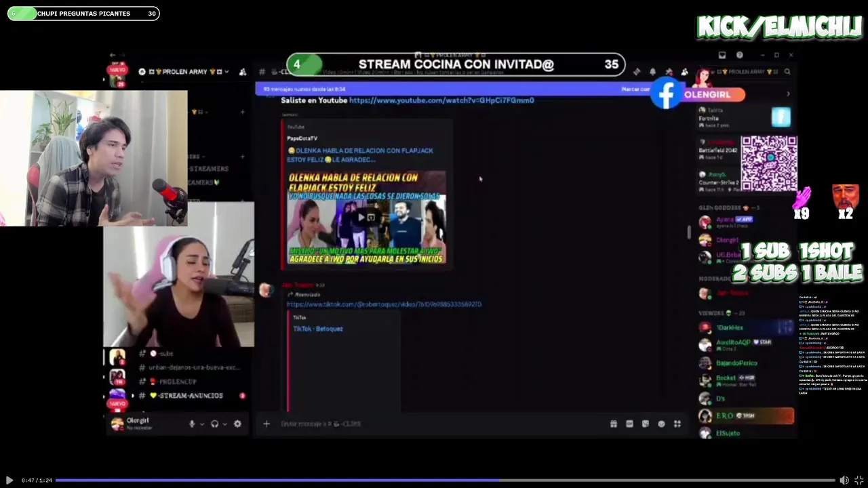This screenshot has height=488, width=868.
Task: Open microphone options dropdown arrow
Action: [201, 424]
